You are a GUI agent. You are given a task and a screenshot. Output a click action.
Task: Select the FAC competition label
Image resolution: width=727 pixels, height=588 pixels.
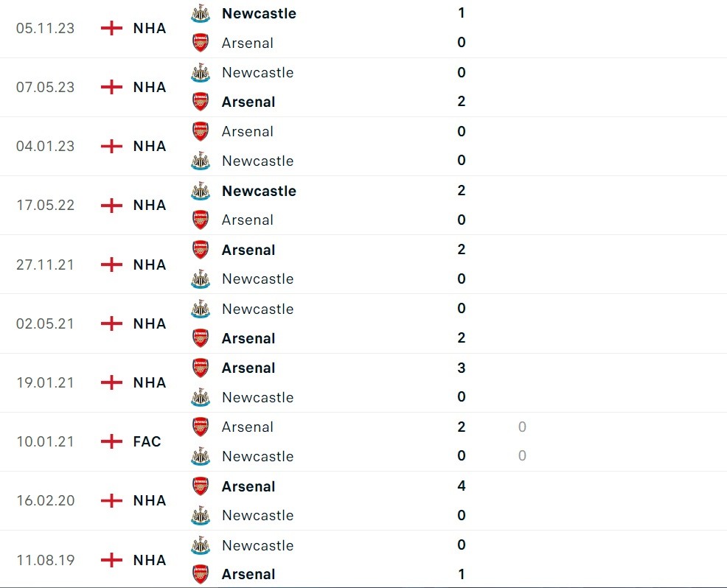(147, 441)
